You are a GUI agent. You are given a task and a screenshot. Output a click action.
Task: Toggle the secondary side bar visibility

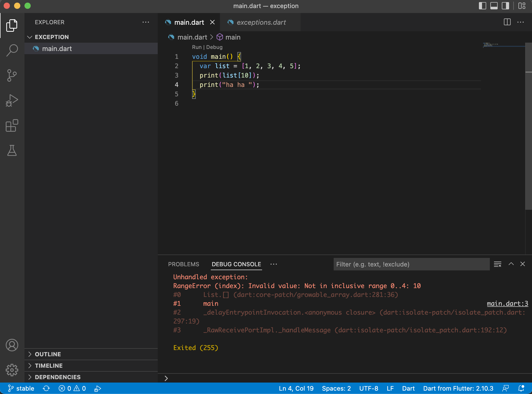tap(505, 6)
